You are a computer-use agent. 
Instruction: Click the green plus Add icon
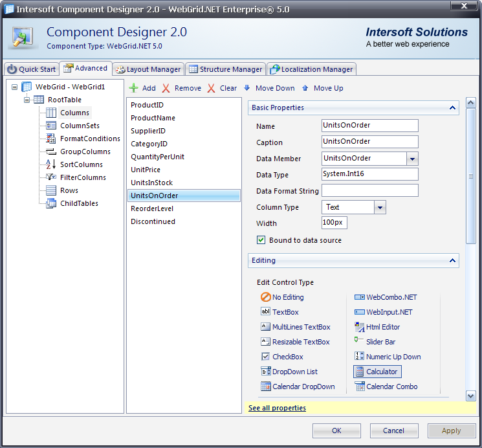click(133, 88)
